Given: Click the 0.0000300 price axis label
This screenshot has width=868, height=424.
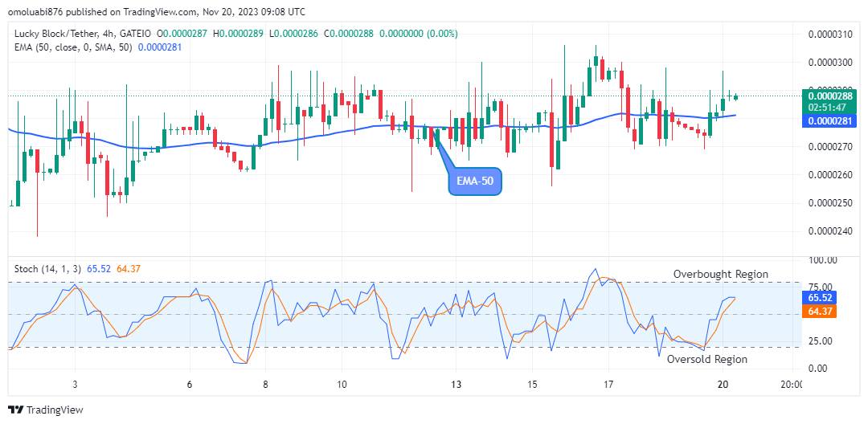Looking at the screenshot, I should point(830,63).
